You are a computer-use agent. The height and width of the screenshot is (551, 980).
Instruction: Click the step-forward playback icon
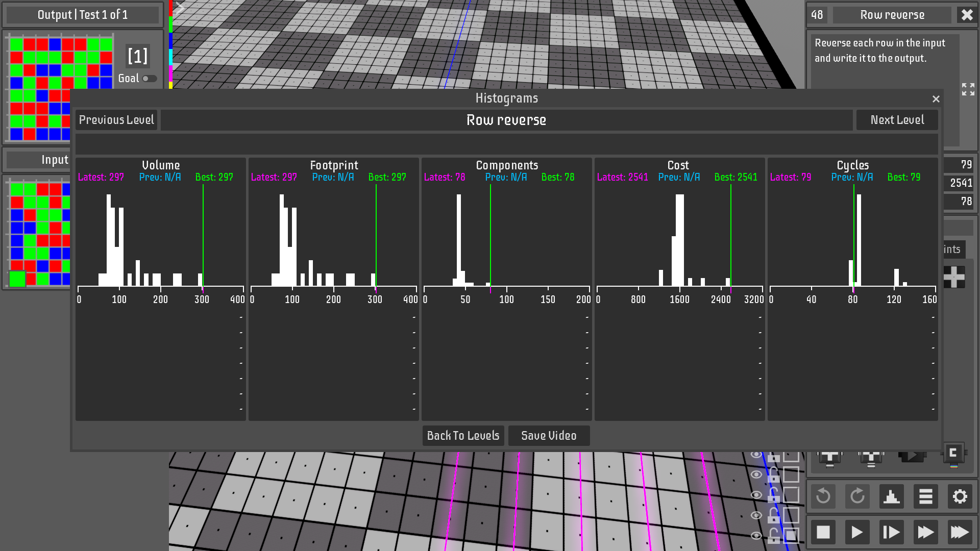click(891, 533)
